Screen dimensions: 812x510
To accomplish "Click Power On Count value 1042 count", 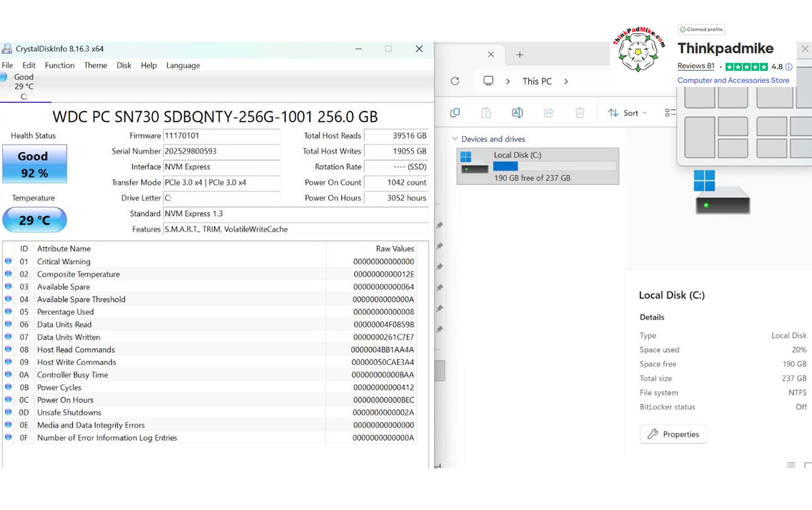I will 396,183.
